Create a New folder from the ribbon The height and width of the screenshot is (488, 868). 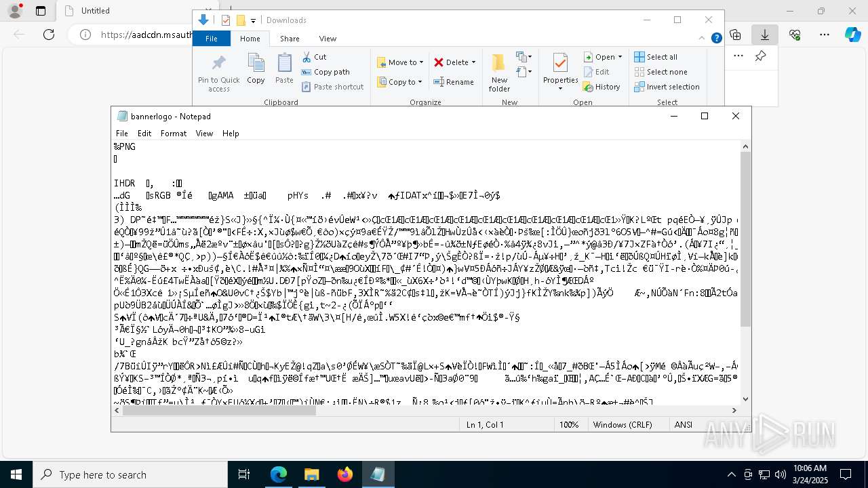499,73
